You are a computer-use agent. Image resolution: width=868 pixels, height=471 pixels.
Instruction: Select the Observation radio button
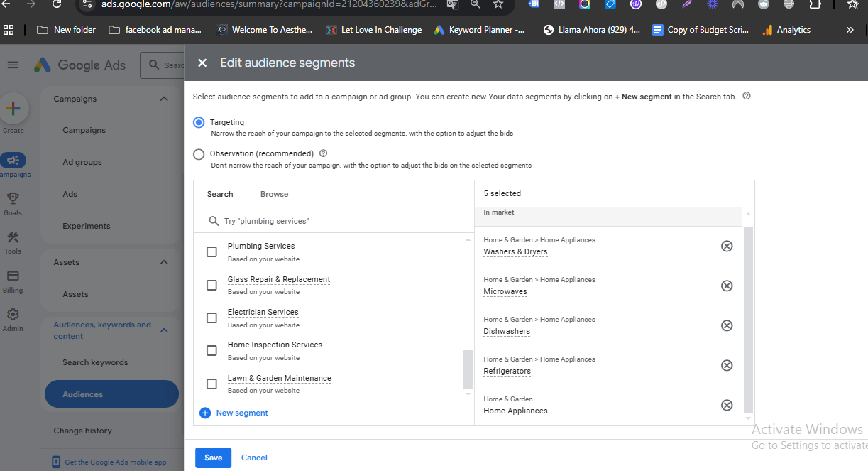[x=199, y=153]
